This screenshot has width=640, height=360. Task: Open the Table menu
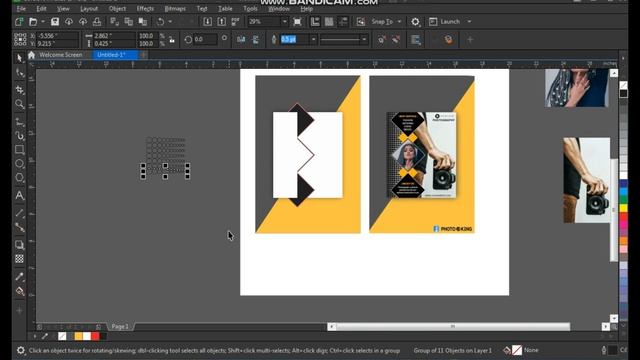(x=225, y=9)
